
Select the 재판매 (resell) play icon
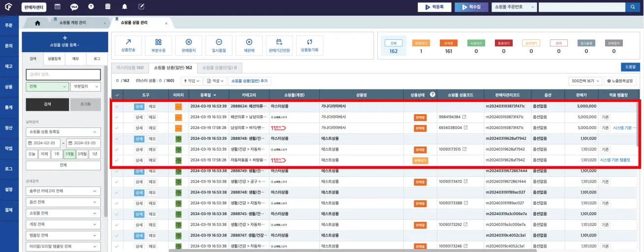[x=249, y=42]
